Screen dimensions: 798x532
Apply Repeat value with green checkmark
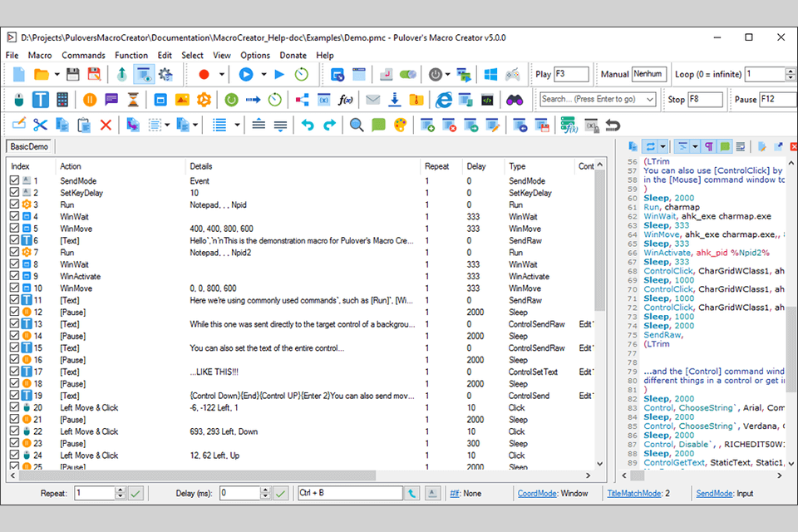click(x=135, y=493)
